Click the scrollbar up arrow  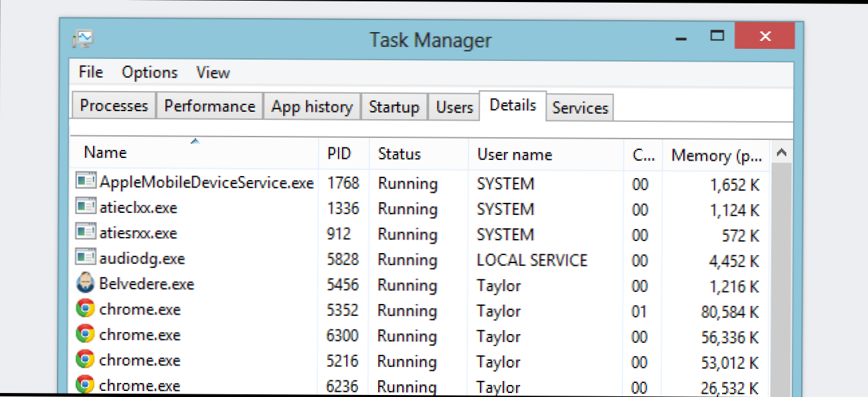(x=781, y=153)
